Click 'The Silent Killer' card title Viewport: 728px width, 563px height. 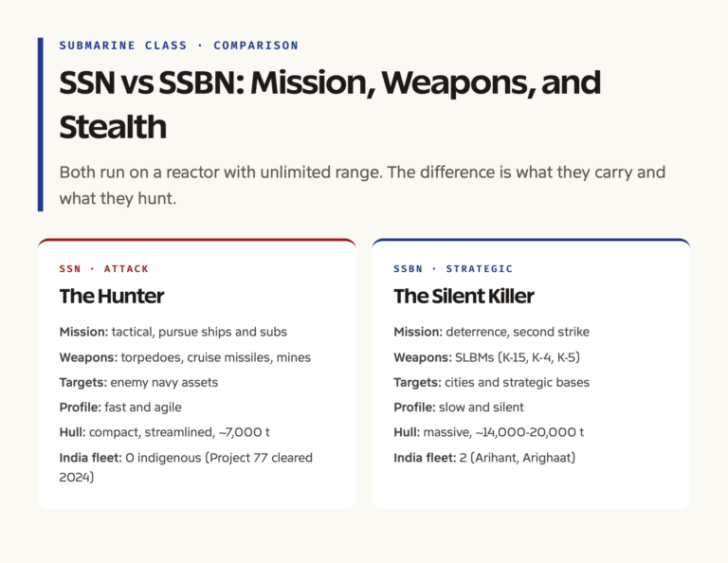point(464,296)
